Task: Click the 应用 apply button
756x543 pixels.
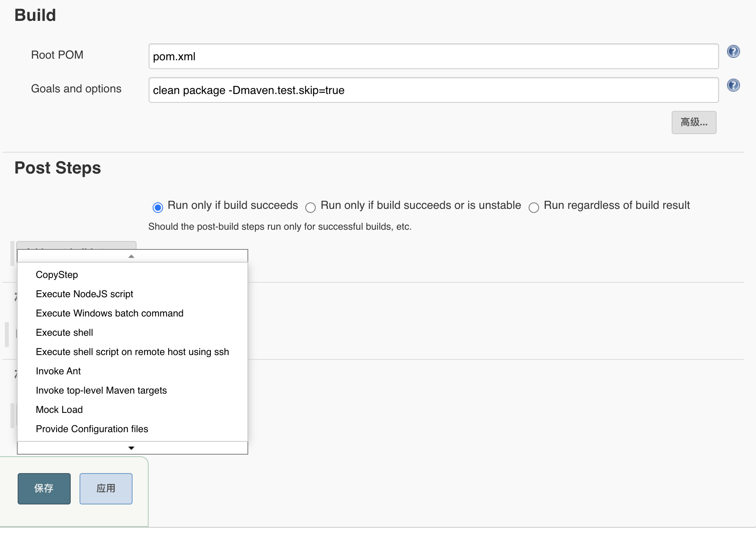Action: 106,488
